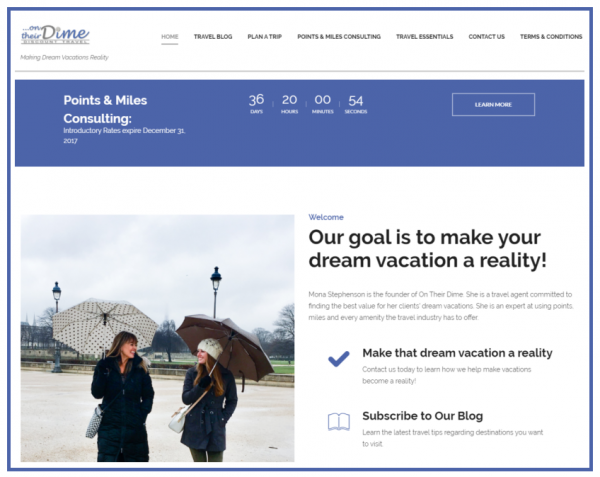Click the countdown minutes value 00
The height and width of the screenshot is (477, 600).
tap(323, 100)
